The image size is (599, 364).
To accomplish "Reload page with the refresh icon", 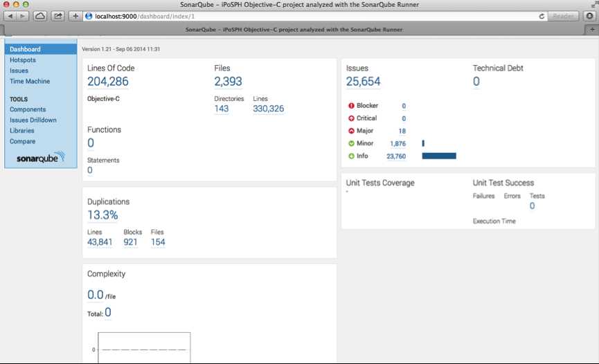I will (x=542, y=16).
